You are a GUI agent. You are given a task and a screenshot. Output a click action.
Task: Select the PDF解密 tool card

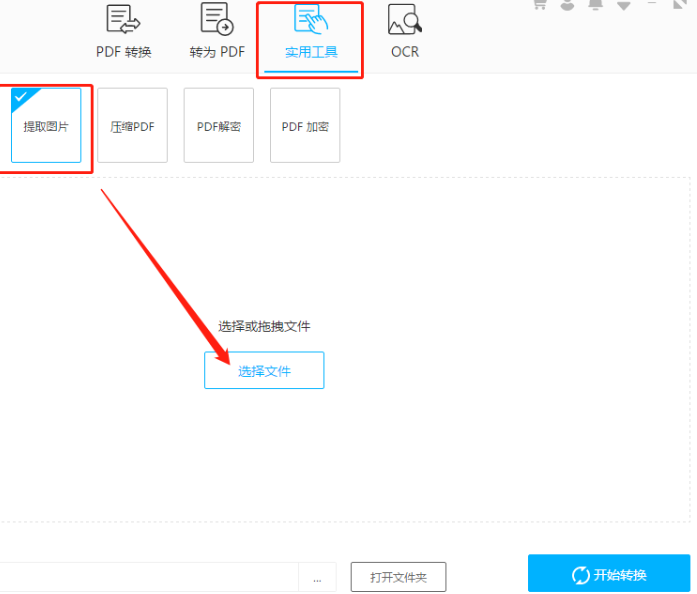(219, 125)
